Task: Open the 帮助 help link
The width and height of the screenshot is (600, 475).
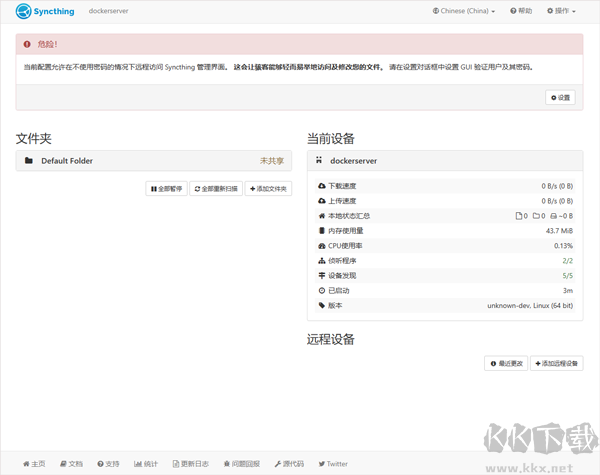Action: [521, 11]
